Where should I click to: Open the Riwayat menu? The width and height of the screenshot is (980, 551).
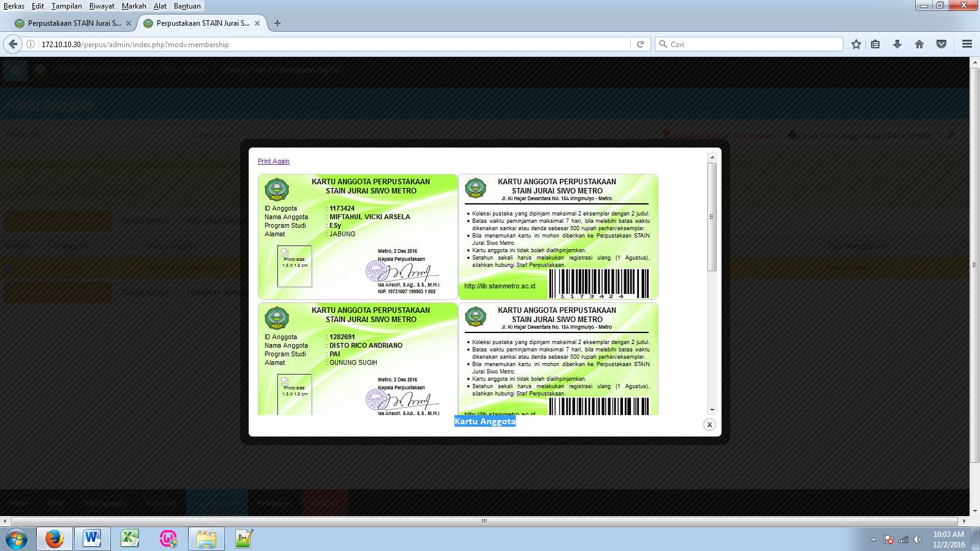click(x=102, y=6)
